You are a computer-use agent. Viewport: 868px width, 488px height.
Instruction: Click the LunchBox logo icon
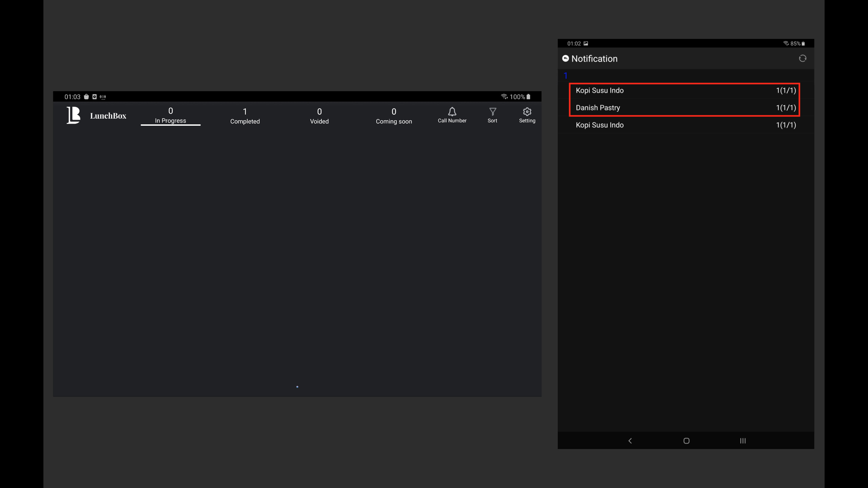[73, 115]
